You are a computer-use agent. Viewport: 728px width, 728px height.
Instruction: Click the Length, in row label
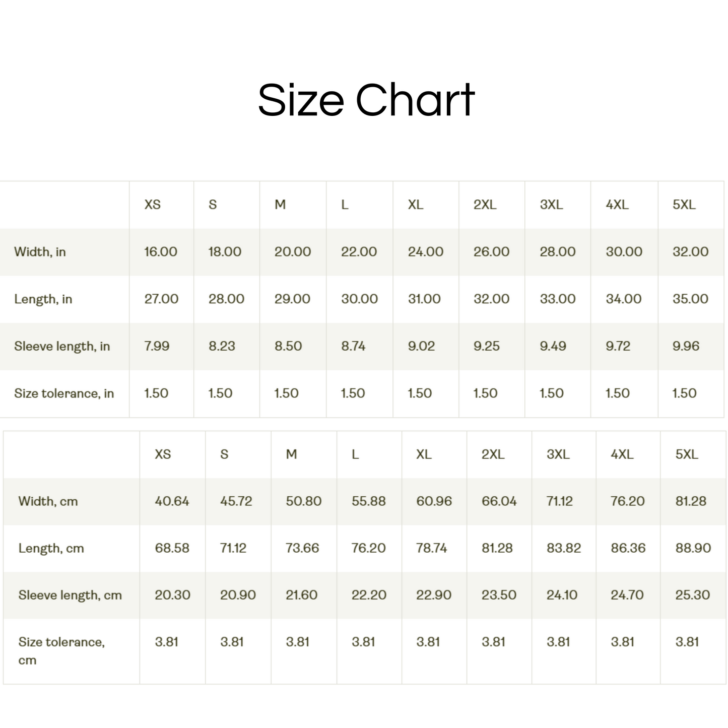43,299
